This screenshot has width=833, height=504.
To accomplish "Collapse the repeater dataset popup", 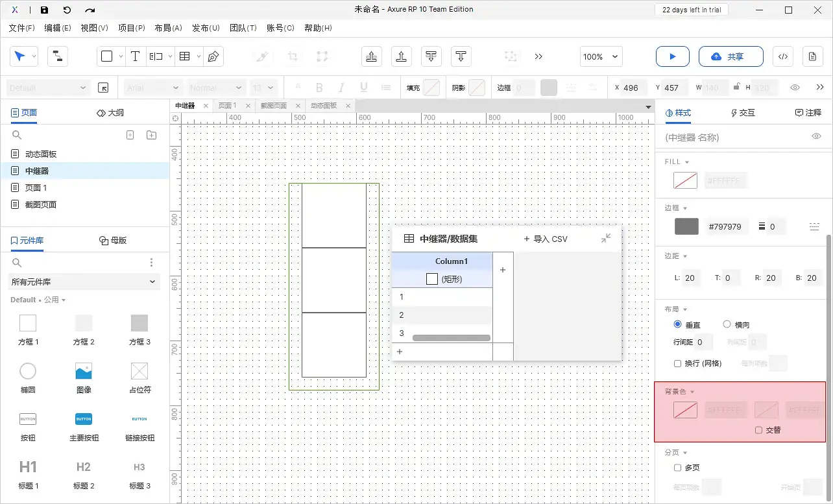I will coord(605,238).
